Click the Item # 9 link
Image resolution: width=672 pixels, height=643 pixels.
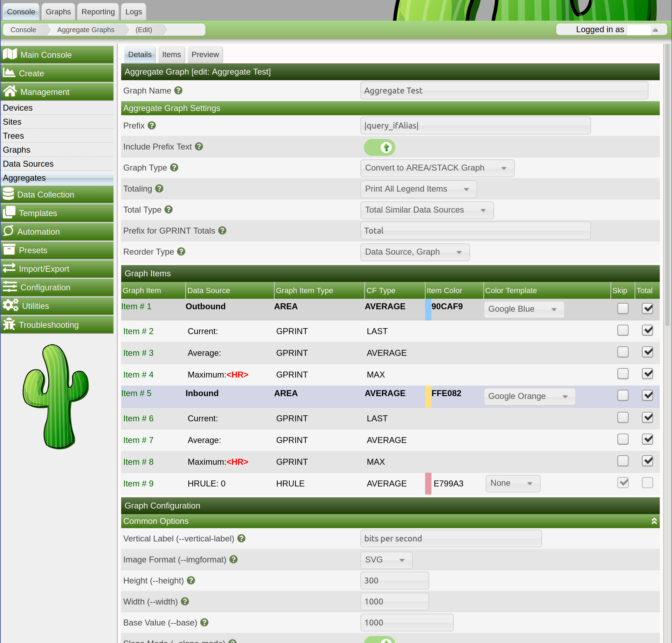click(138, 483)
